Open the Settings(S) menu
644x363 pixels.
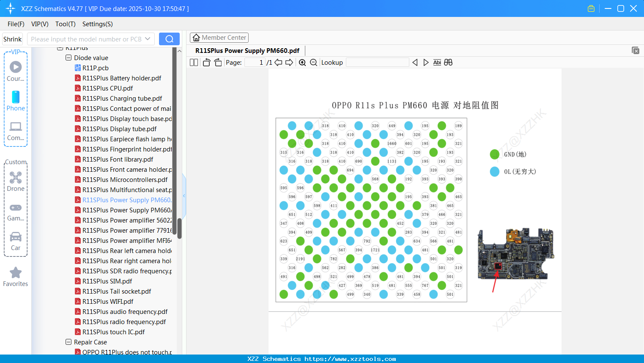pos(98,24)
